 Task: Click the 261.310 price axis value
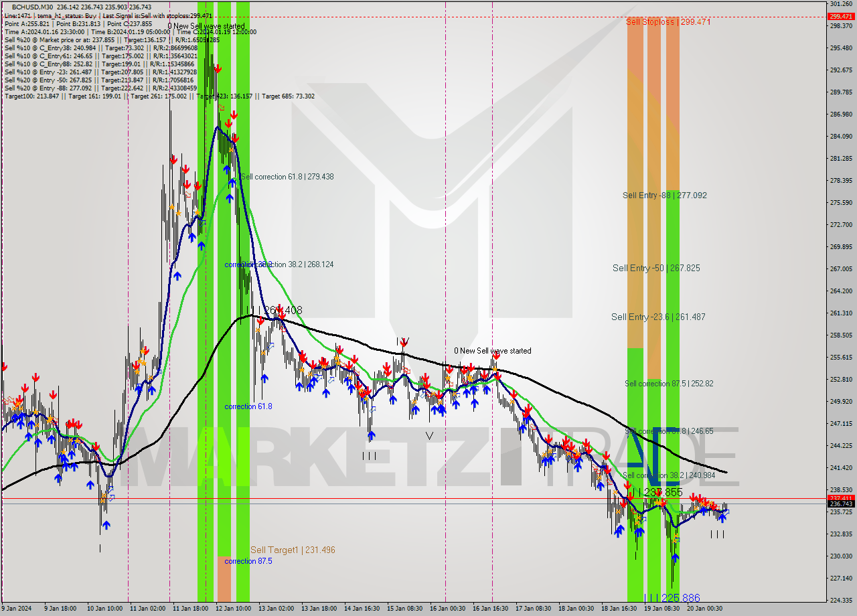[x=842, y=313]
